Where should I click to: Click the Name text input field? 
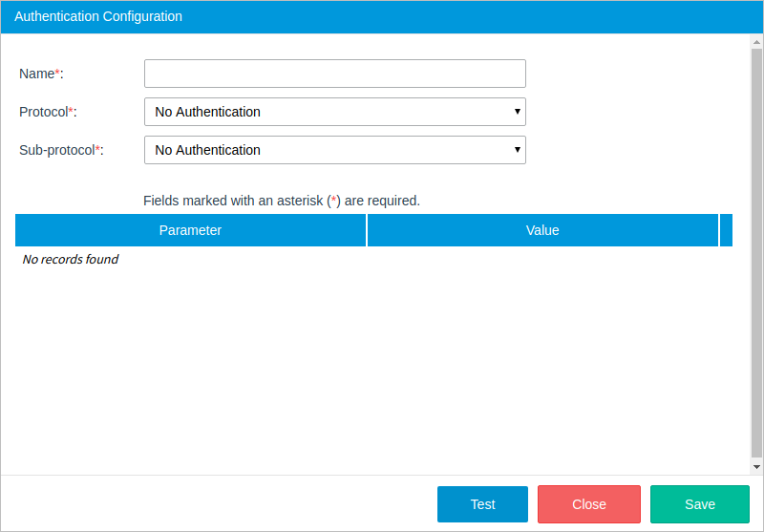(334, 74)
